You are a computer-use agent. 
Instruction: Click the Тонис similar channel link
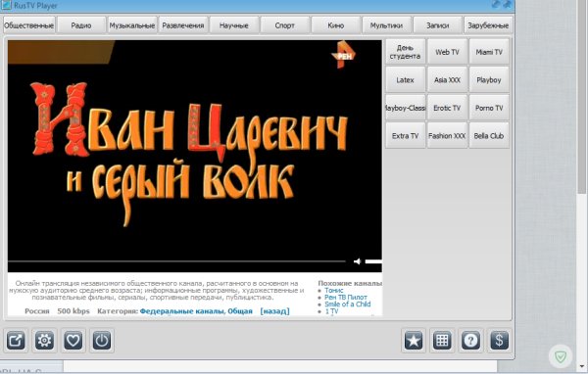[334, 290]
